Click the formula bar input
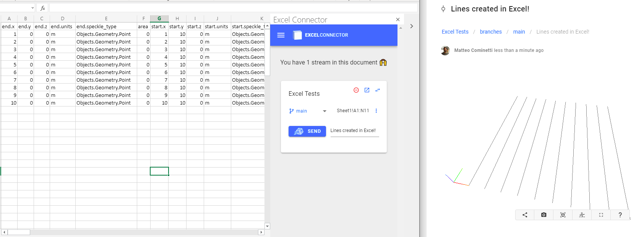This screenshot has width=644, height=237. 233,8
